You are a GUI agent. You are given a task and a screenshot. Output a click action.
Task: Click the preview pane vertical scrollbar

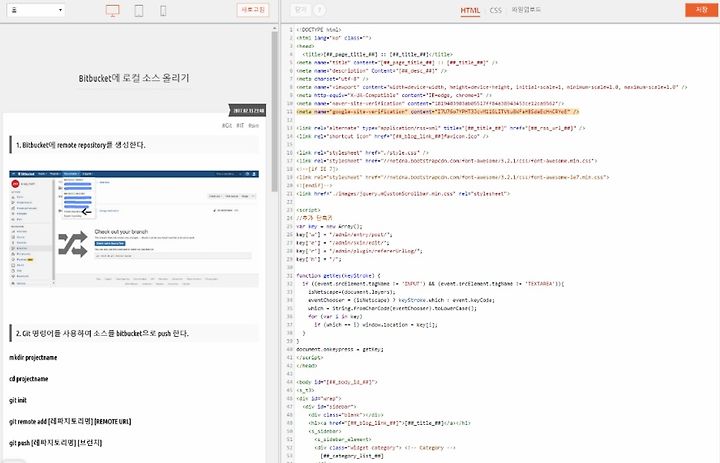[x=275, y=110]
